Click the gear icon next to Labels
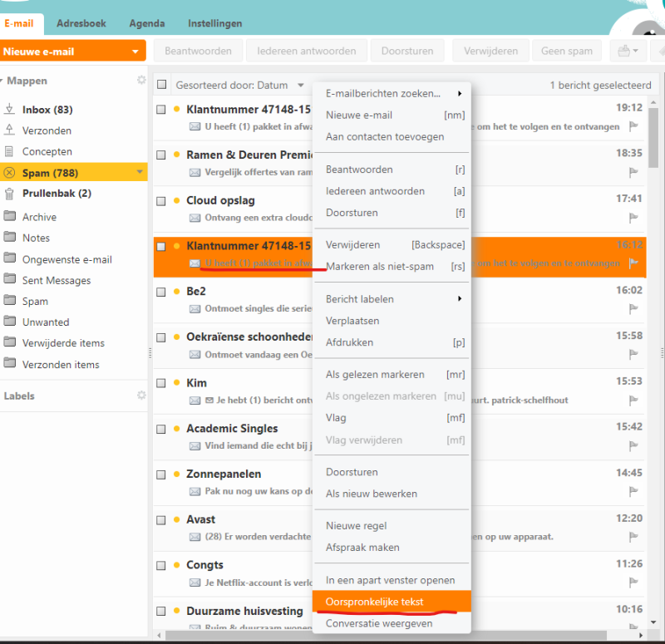This screenshot has width=665, height=644. [x=141, y=396]
